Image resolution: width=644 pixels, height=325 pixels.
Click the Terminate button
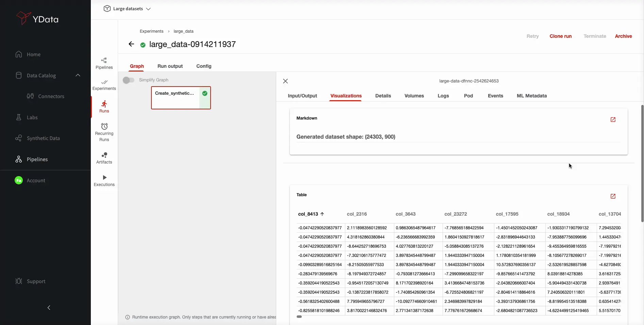[x=595, y=36]
